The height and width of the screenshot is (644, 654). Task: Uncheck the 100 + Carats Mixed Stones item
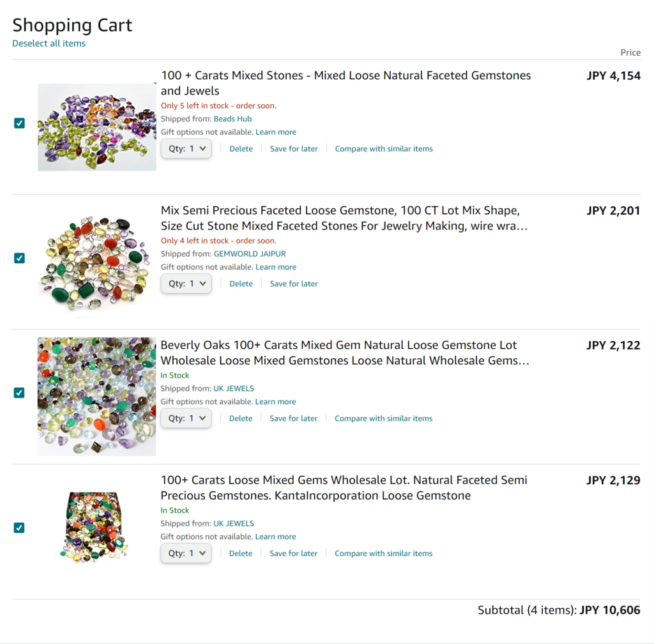[x=19, y=123]
